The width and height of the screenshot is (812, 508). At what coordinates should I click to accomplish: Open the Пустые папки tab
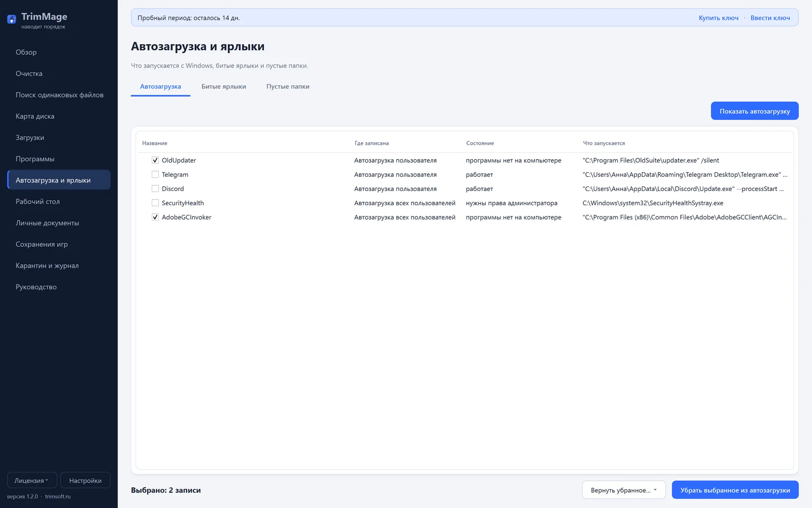pos(288,86)
